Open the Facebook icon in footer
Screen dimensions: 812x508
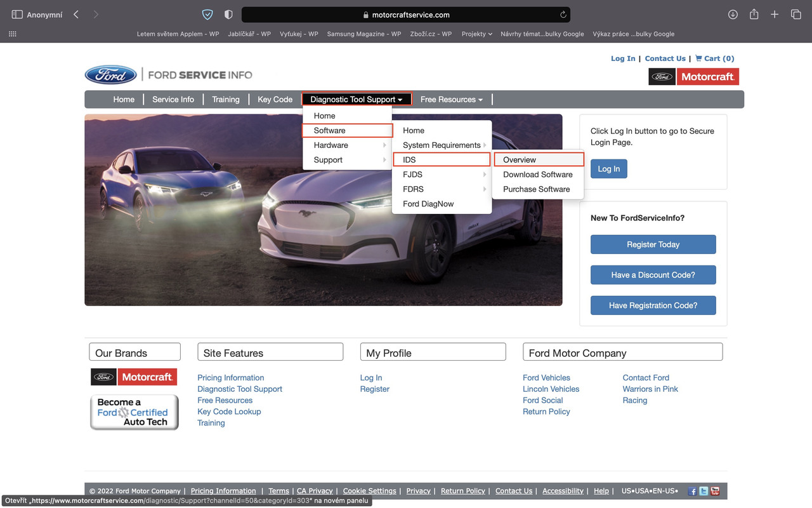coord(692,491)
